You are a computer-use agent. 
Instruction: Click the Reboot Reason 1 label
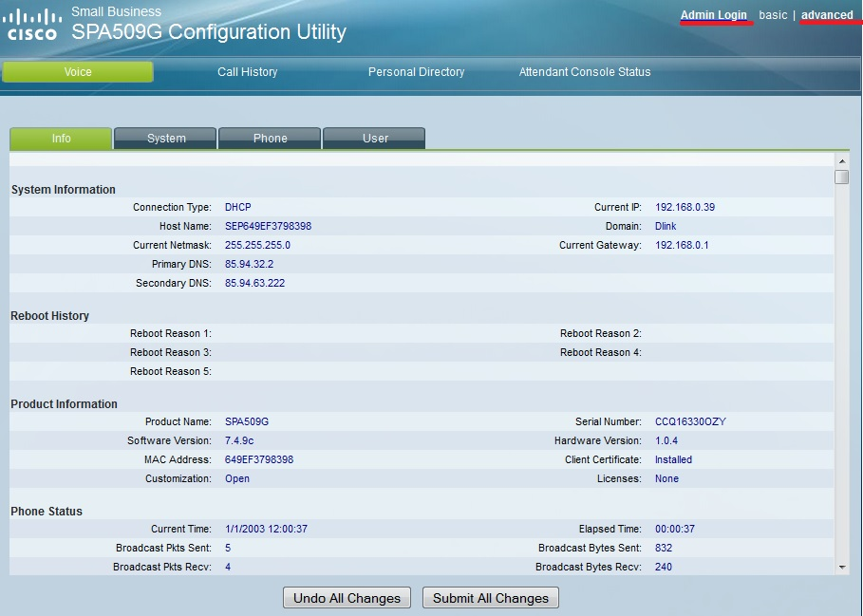point(171,334)
